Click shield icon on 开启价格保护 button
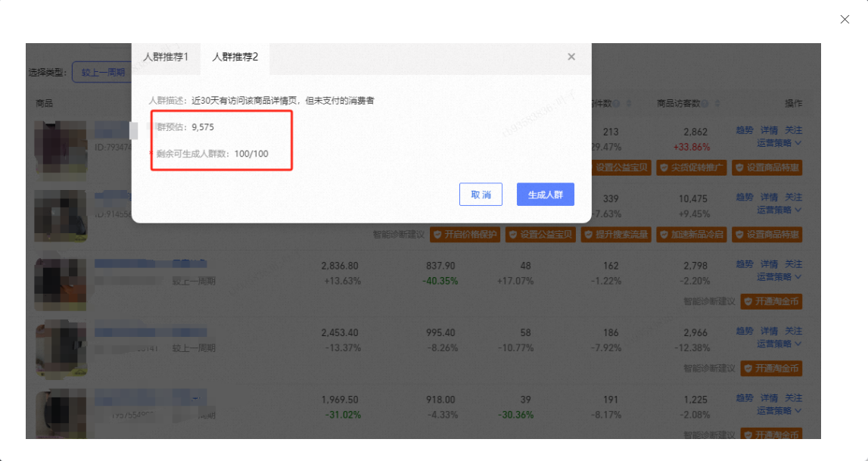 [x=437, y=235]
